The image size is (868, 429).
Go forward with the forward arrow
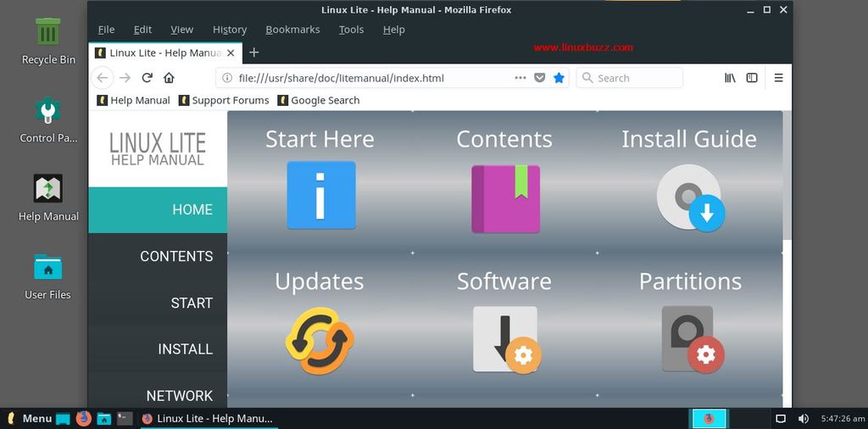(125, 78)
